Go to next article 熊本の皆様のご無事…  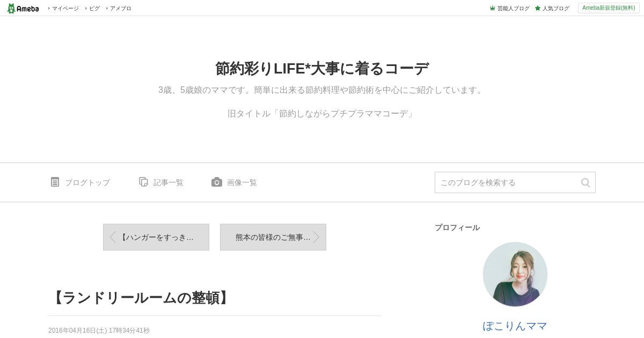tap(273, 237)
